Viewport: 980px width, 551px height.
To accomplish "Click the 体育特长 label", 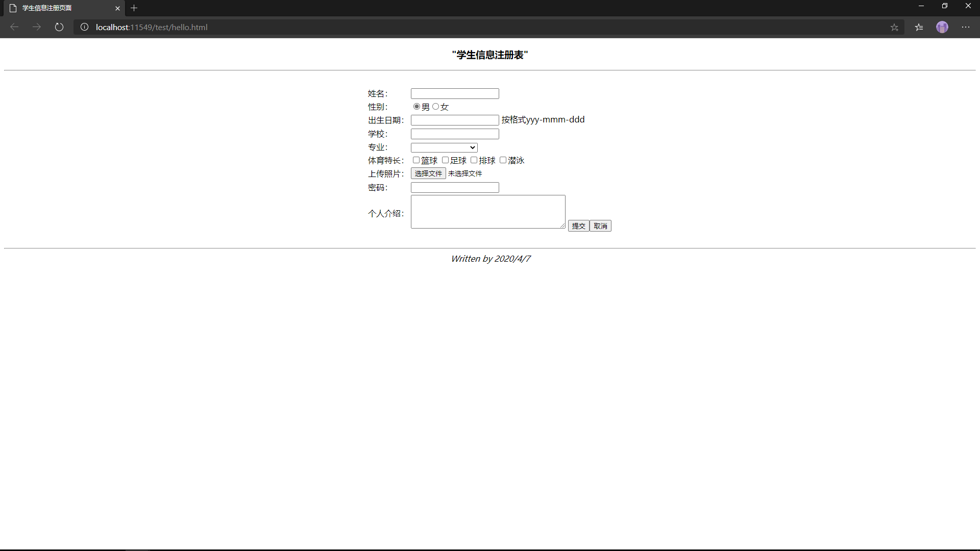I will click(x=386, y=161).
